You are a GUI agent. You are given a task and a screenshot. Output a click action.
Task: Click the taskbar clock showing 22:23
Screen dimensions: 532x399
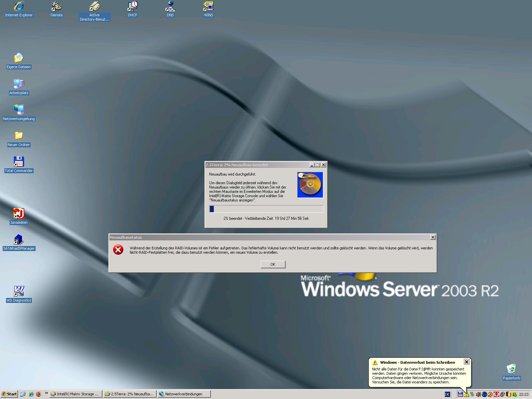tap(523, 394)
